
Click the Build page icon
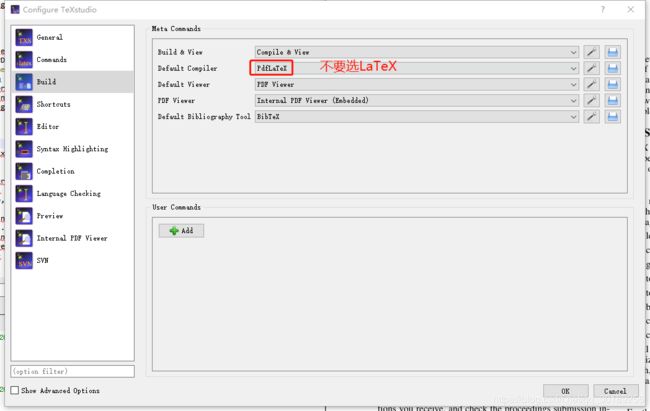(x=24, y=82)
